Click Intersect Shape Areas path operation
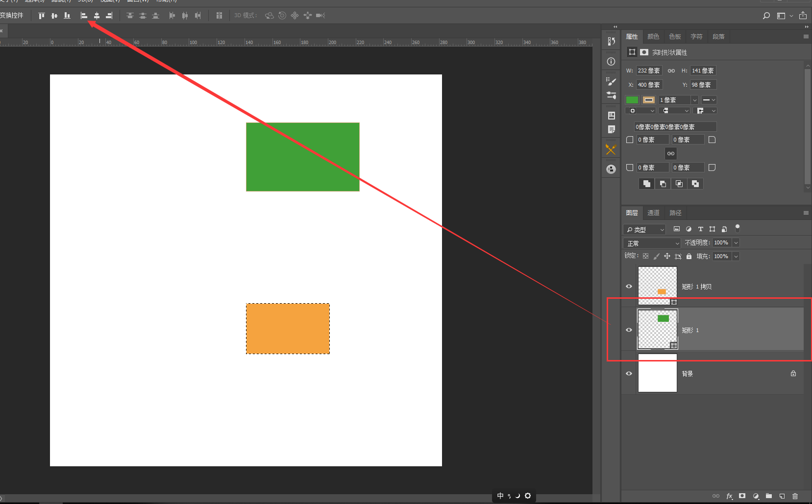The width and height of the screenshot is (812, 504). 679,184
